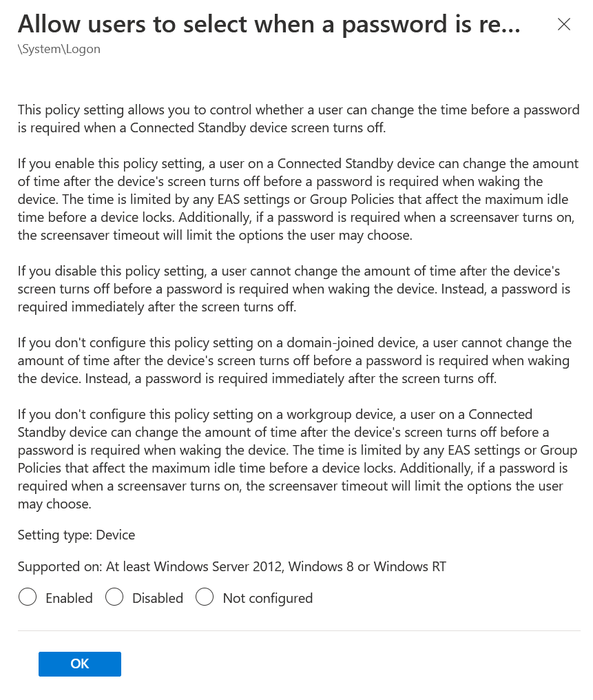Click the 'Setting type:' label
Viewport: 593px width, 700px height.
55,535
